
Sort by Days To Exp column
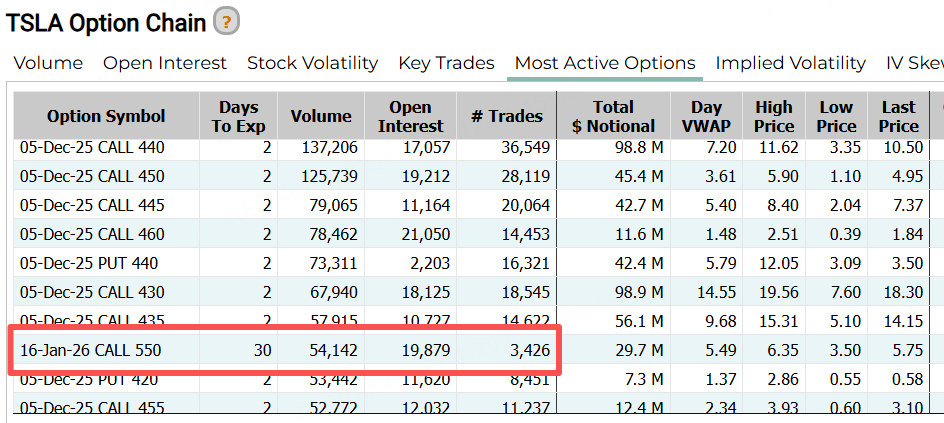click(238, 116)
